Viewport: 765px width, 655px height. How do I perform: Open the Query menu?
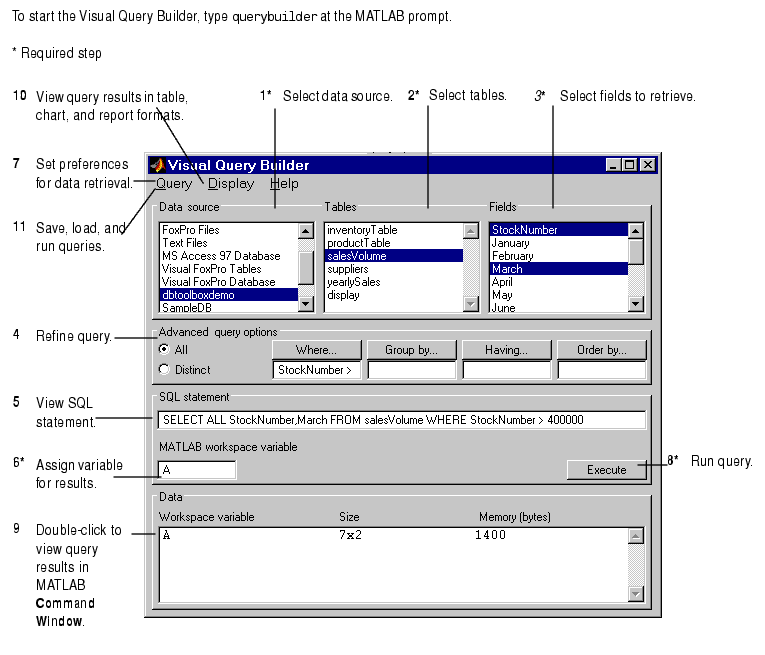pyautogui.click(x=174, y=184)
